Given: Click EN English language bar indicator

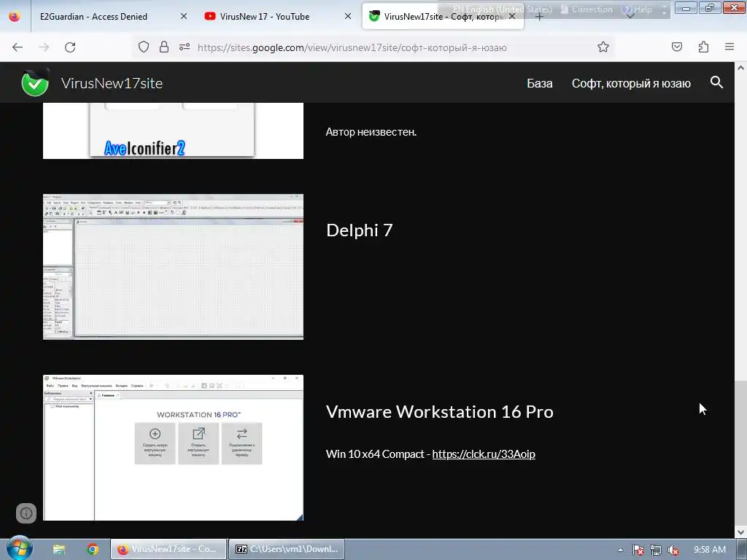Looking at the screenshot, I should point(502,9).
